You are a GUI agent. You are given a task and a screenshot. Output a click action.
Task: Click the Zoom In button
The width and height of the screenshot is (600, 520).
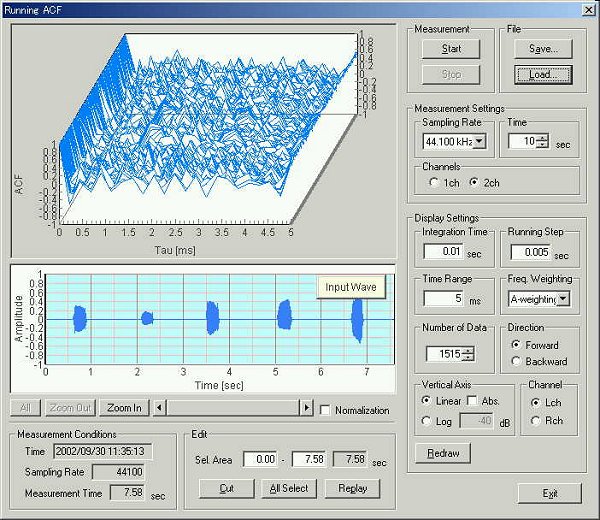(124, 408)
